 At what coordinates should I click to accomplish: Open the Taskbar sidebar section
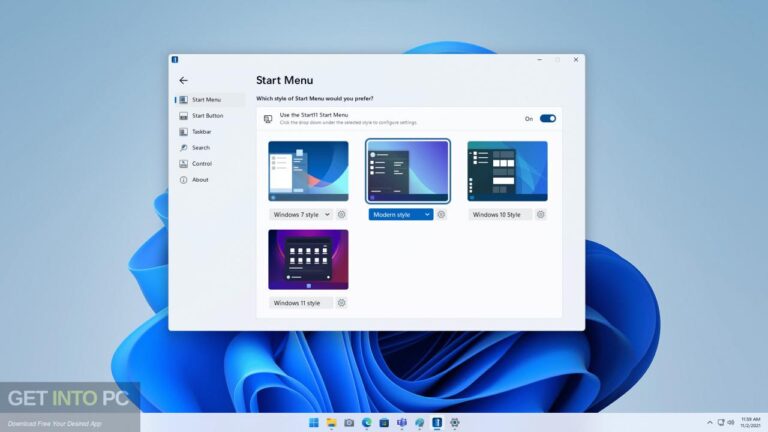[x=210, y=132]
